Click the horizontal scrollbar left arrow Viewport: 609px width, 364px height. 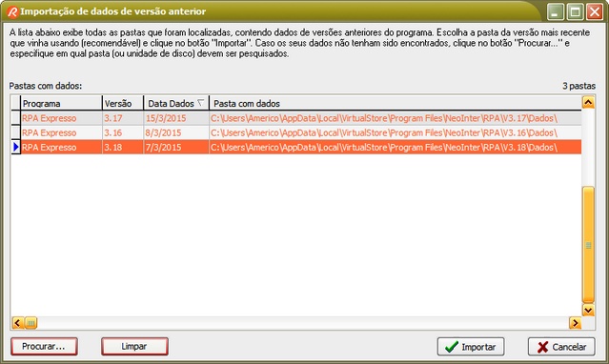click(17, 323)
